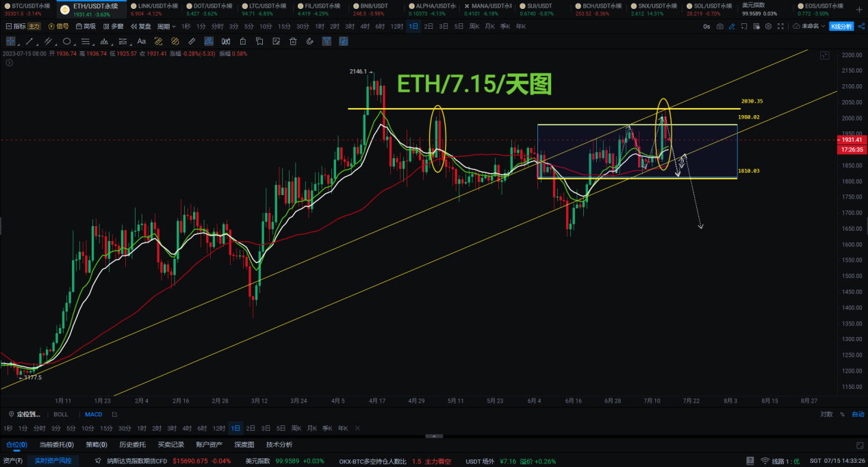
Task: Select the ruler measure tool
Action: (192, 41)
